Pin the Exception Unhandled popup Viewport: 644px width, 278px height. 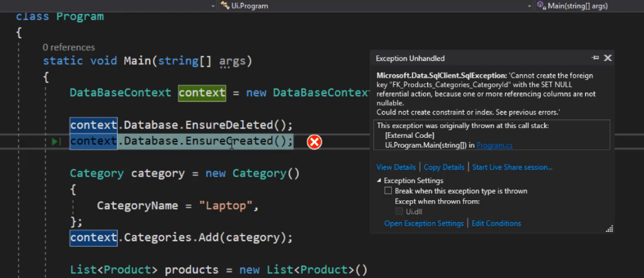[594, 58]
